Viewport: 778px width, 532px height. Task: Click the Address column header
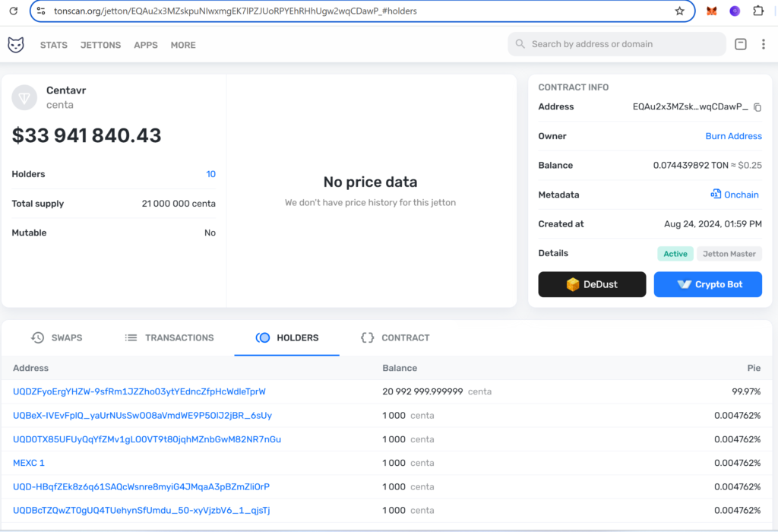30,369
